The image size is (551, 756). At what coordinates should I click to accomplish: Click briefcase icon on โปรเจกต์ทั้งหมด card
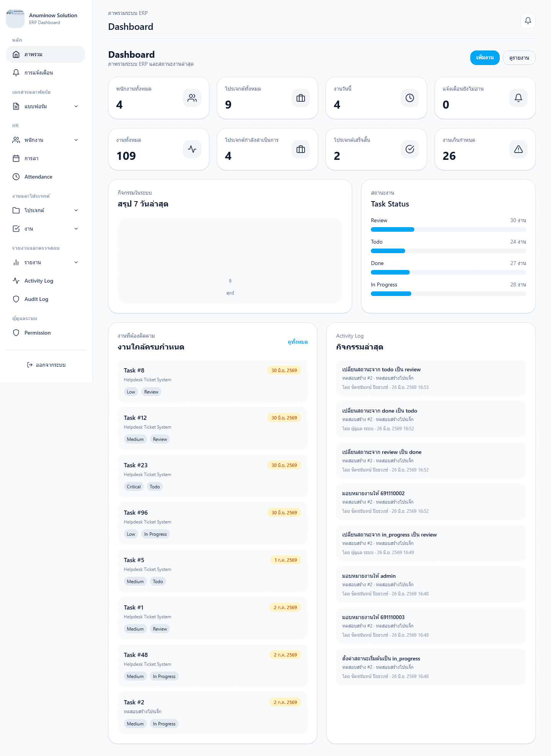coord(301,98)
